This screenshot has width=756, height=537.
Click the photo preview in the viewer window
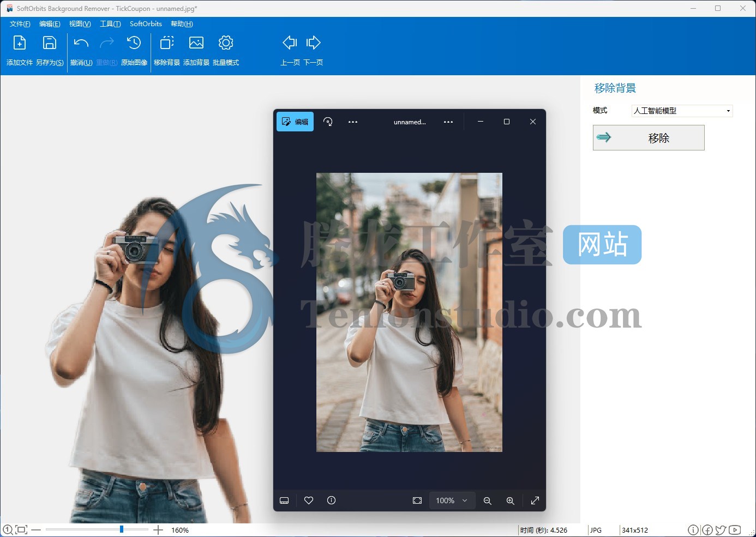(x=409, y=312)
